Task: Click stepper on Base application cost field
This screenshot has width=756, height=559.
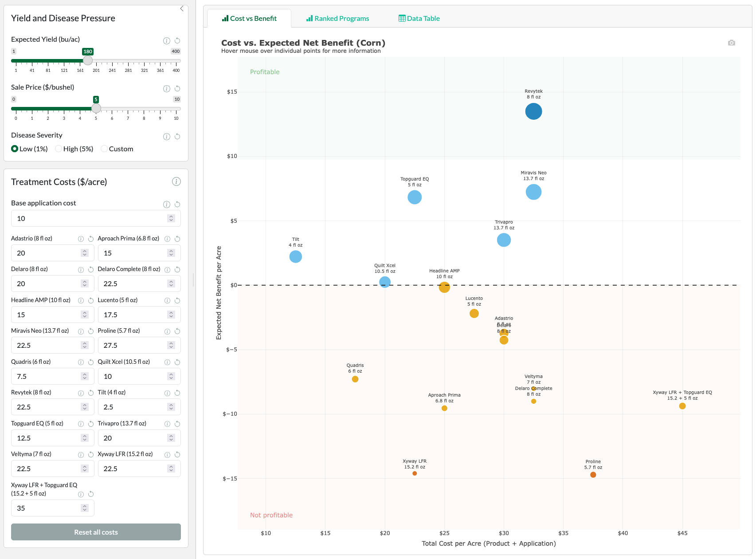Action: (171, 218)
